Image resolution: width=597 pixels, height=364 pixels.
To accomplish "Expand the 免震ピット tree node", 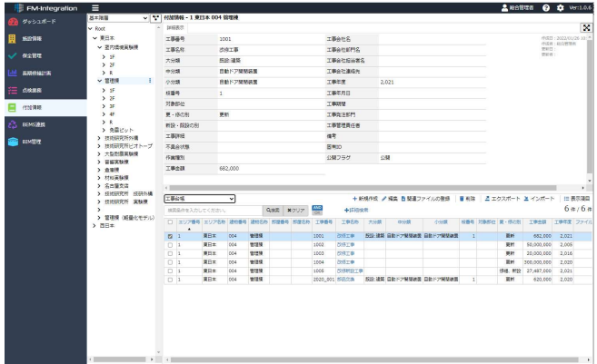I will pos(104,130).
